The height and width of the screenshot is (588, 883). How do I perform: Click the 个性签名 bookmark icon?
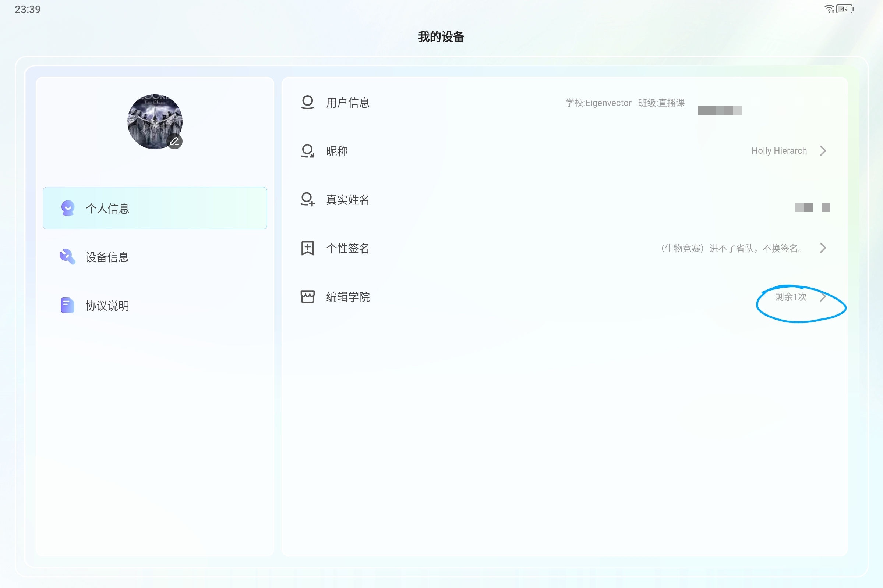click(307, 248)
